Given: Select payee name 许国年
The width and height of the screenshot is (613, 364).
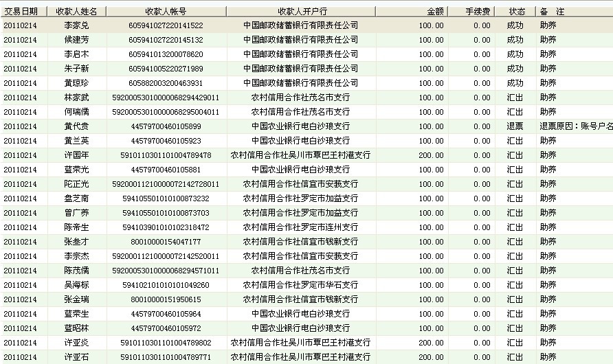Looking at the screenshot, I should 77,155.
